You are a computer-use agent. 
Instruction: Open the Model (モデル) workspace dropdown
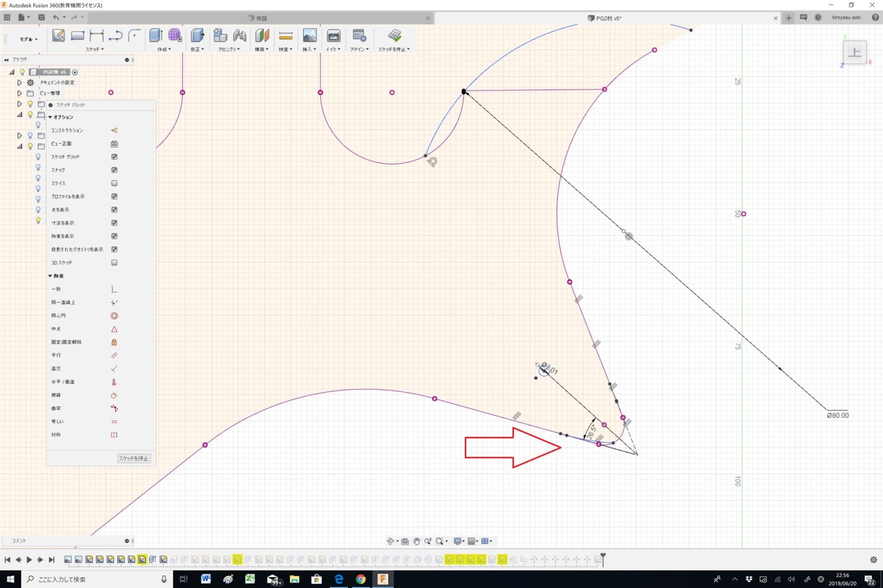pyautogui.click(x=28, y=39)
